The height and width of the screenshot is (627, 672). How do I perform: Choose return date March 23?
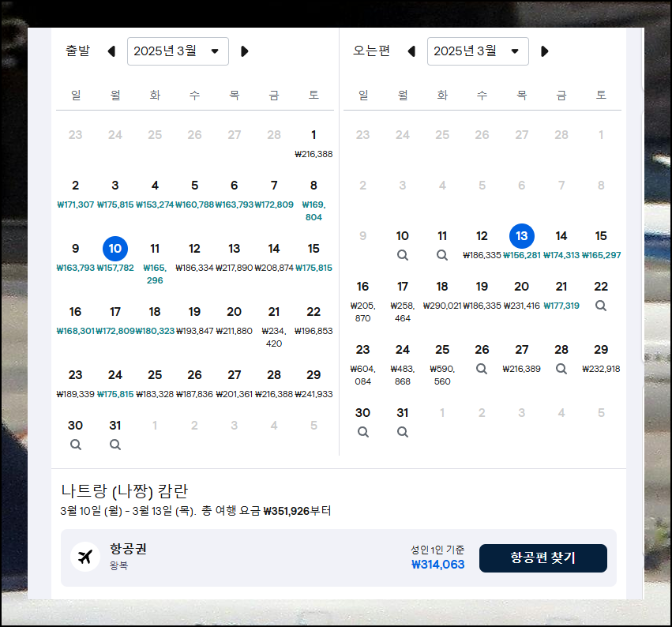363,363
